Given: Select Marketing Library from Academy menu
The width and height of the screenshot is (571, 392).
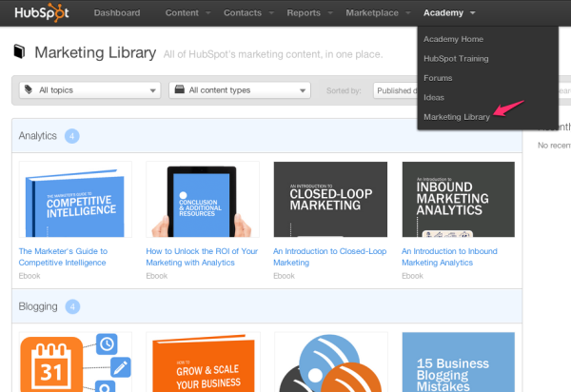Looking at the screenshot, I should point(457,116).
